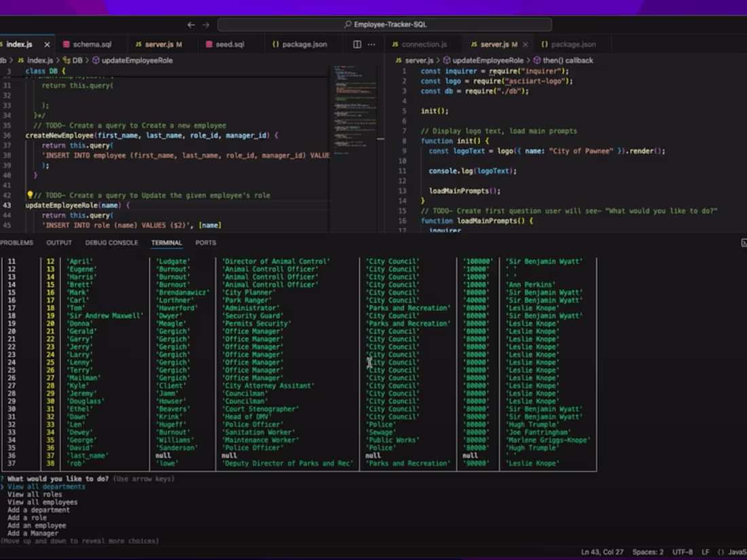Click 'Brendanawicz' last name cell
The width and height of the screenshot is (747, 560).
click(x=183, y=293)
